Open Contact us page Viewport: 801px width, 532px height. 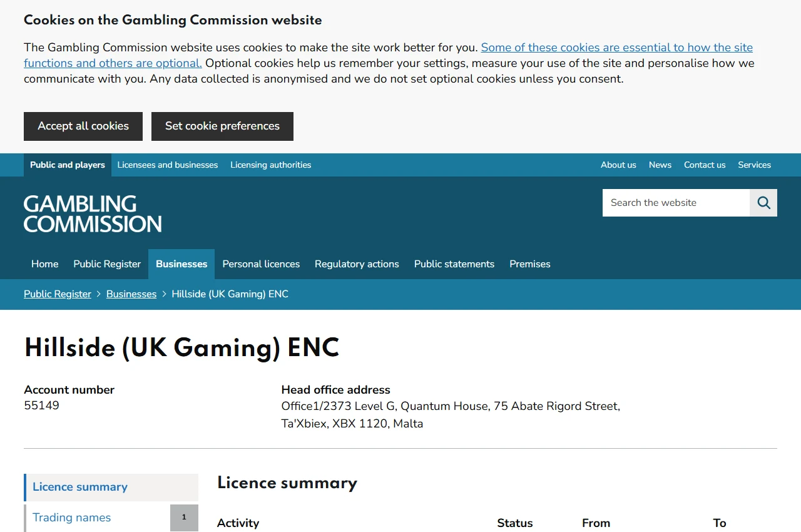click(705, 165)
